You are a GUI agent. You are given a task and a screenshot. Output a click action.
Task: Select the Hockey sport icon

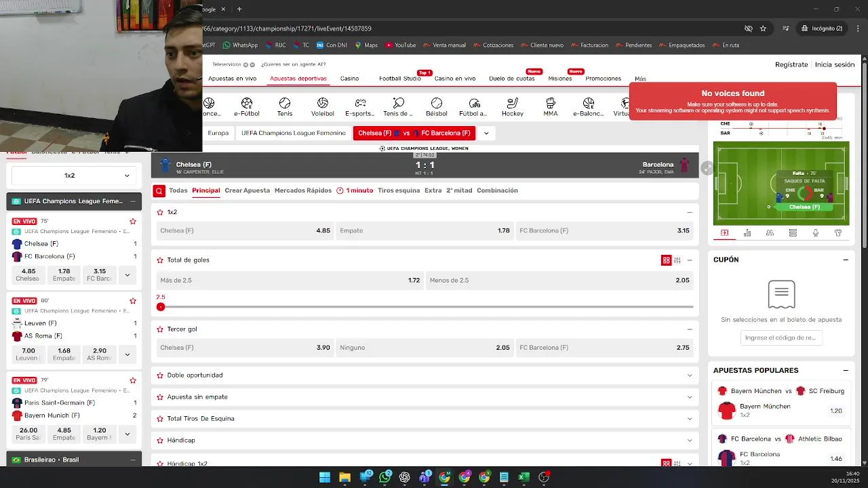pos(513,103)
